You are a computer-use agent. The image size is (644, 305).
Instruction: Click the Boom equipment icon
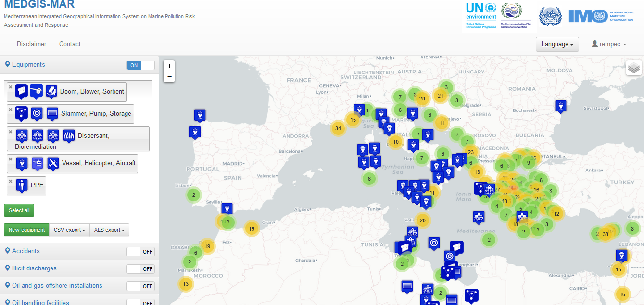[x=21, y=91]
